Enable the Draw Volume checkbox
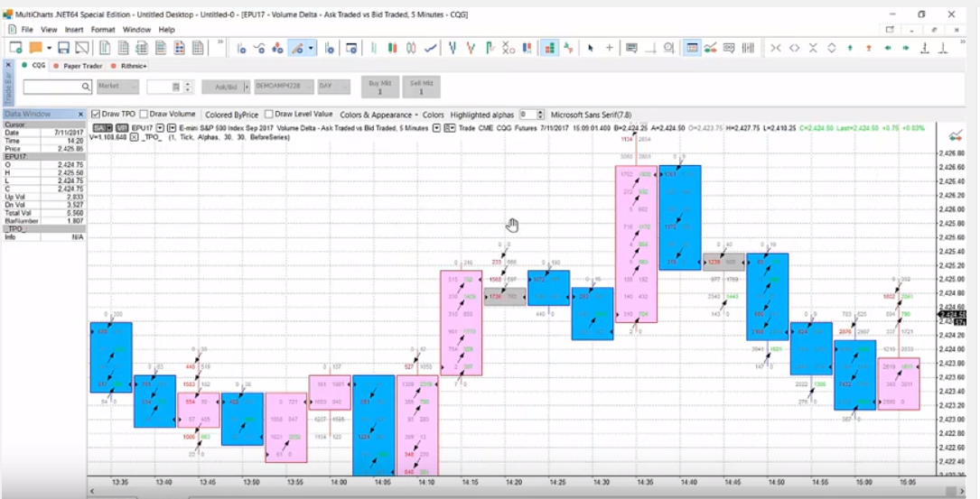This screenshot has width=980, height=499. point(144,115)
